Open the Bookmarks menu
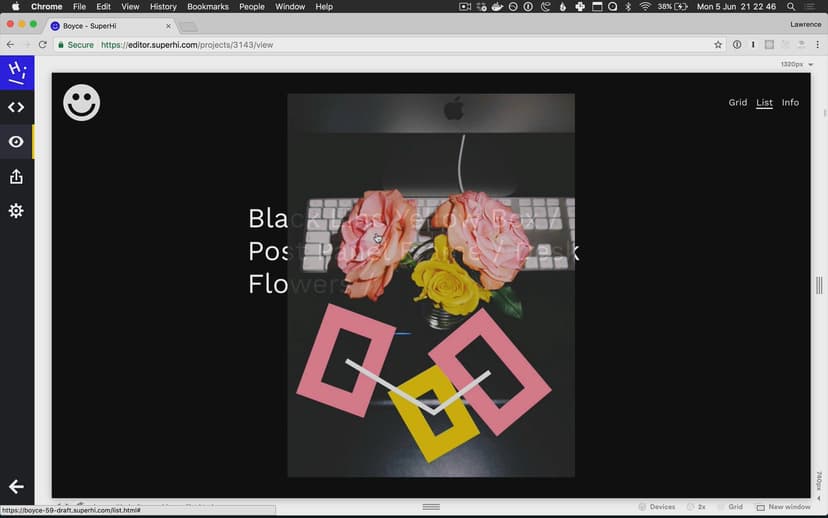This screenshot has height=518, width=828. click(208, 7)
